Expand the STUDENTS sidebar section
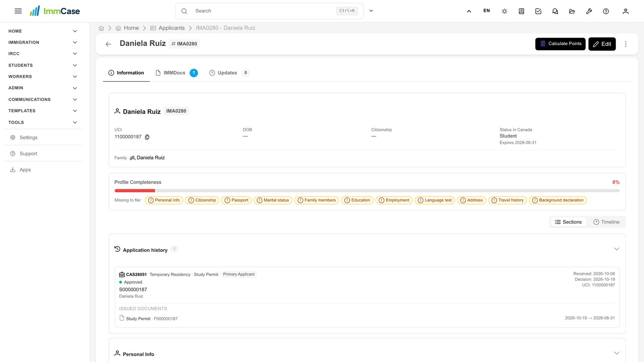Image resolution: width=644 pixels, height=362 pixels. 43,65
